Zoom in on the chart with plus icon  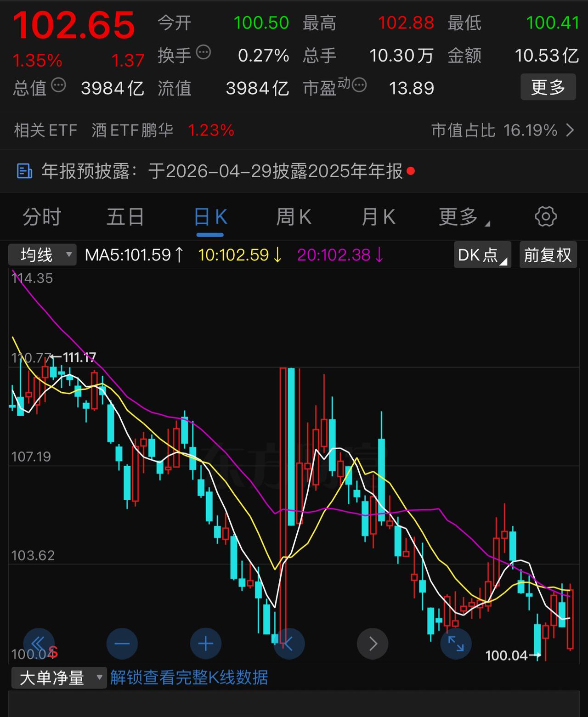coord(205,644)
